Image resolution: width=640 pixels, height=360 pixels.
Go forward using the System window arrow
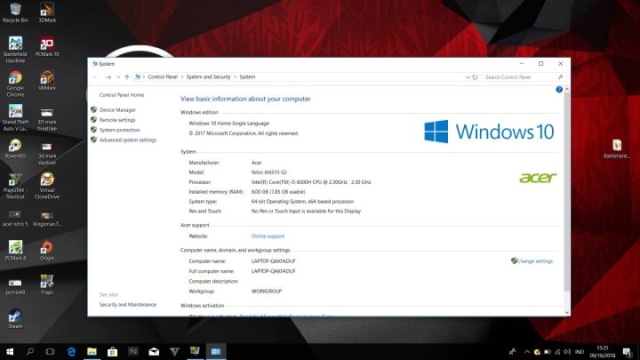tap(108, 77)
